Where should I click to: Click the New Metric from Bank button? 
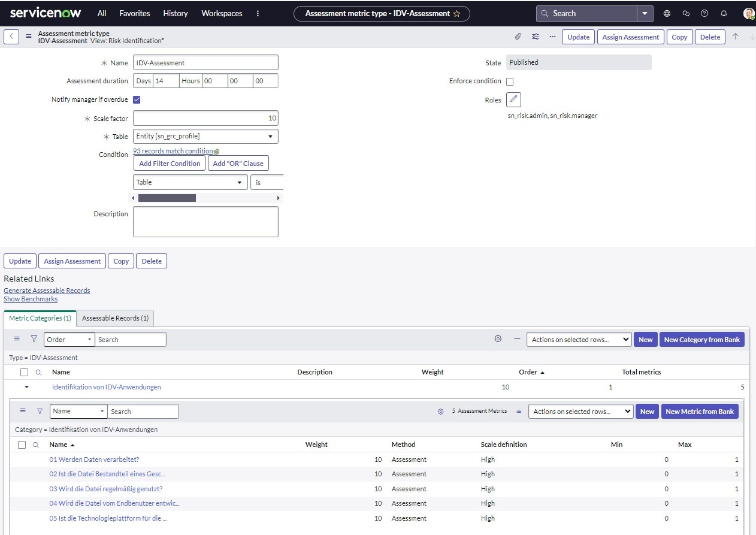(700, 412)
